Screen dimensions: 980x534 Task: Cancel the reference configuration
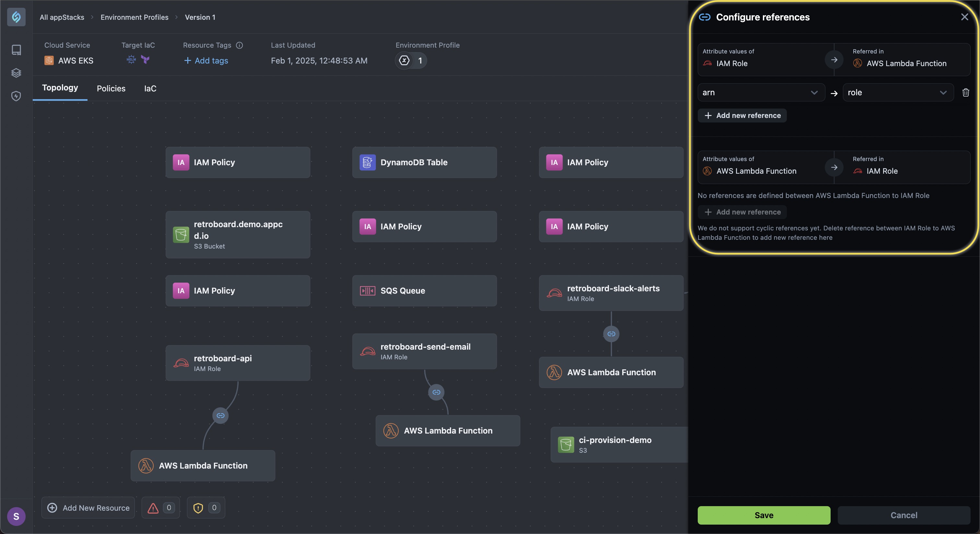point(904,515)
